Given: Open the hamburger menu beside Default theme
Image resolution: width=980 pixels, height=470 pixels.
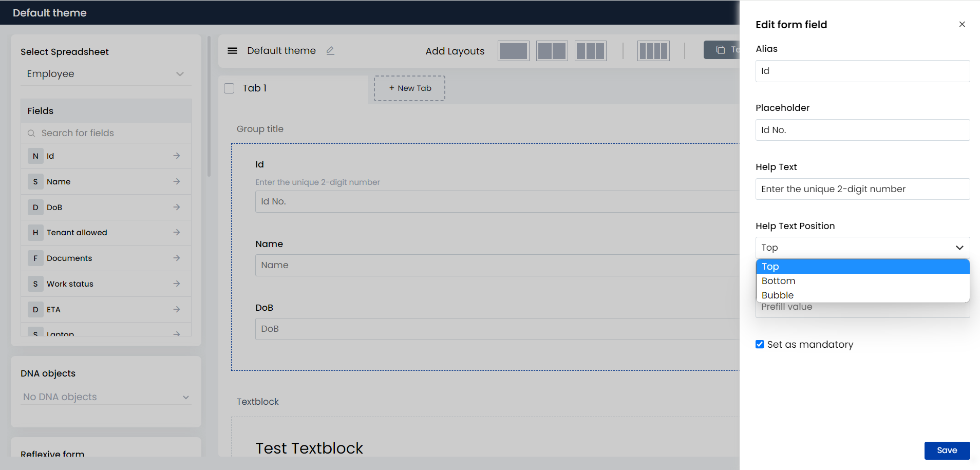Looking at the screenshot, I should point(232,51).
